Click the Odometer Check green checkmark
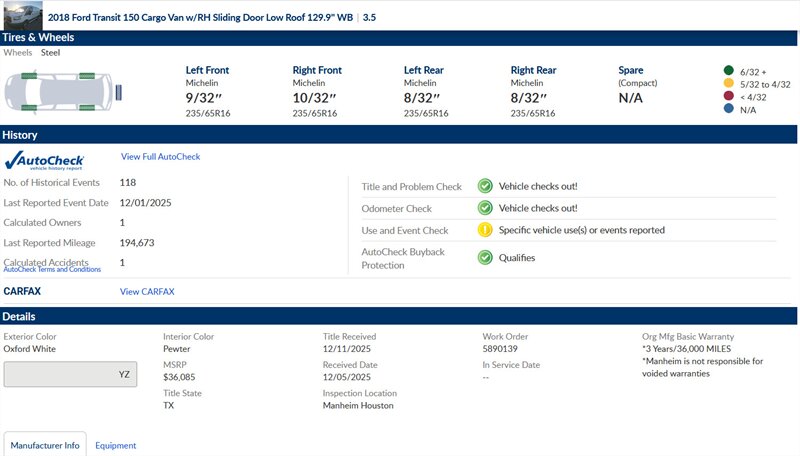This screenshot has width=800, height=456. [484, 208]
